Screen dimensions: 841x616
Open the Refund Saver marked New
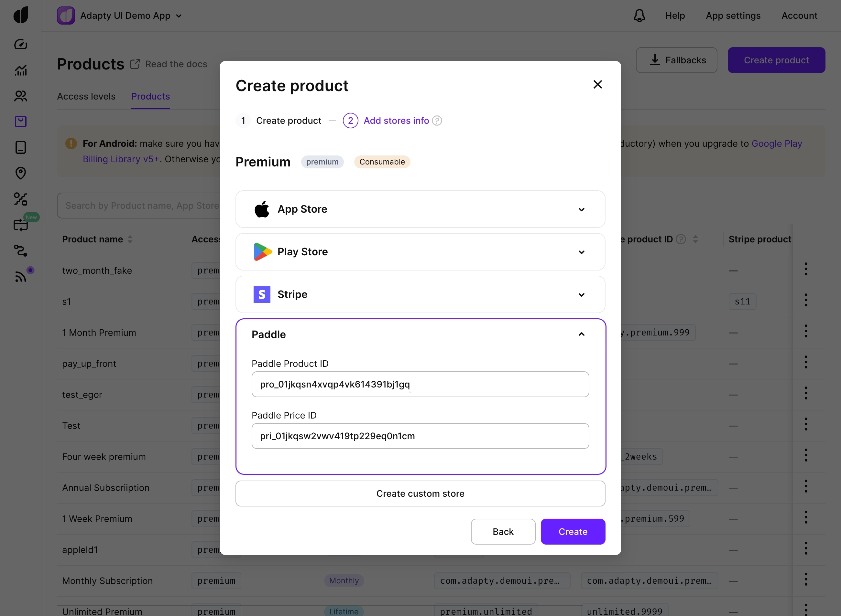[21, 225]
